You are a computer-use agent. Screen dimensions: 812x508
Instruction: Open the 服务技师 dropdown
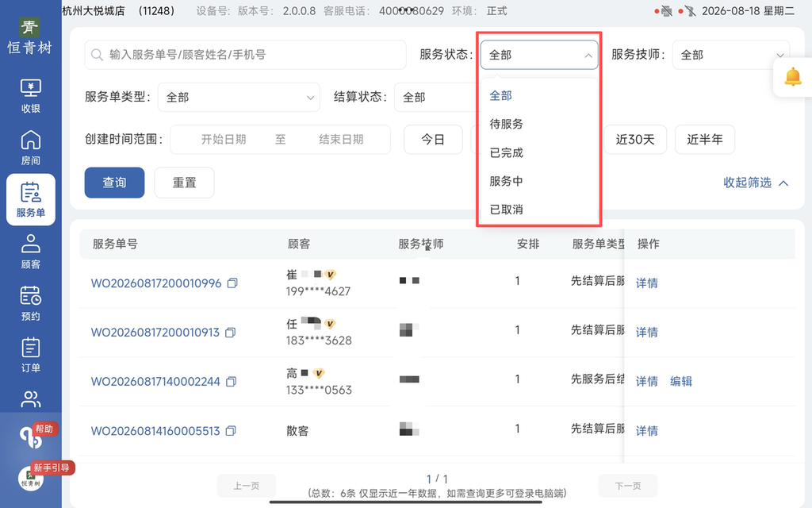click(730, 55)
